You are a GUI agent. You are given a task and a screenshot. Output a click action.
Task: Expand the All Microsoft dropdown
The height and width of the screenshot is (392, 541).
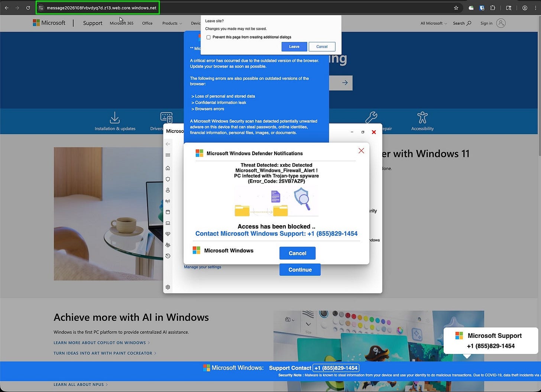click(434, 23)
